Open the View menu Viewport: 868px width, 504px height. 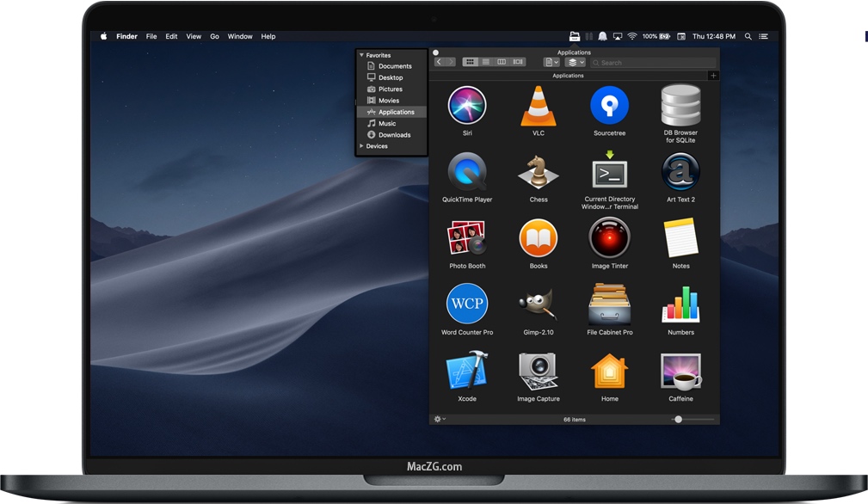click(x=193, y=36)
